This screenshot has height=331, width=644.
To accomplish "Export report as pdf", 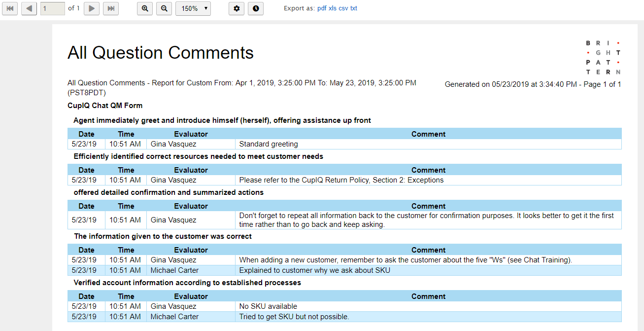I will pyautogui.click(x=322, y=8).
